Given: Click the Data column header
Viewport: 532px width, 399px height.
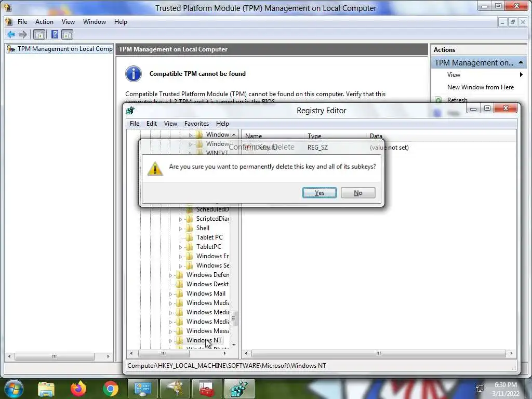Looking at the screenshot, I should (x=376, y=136).
